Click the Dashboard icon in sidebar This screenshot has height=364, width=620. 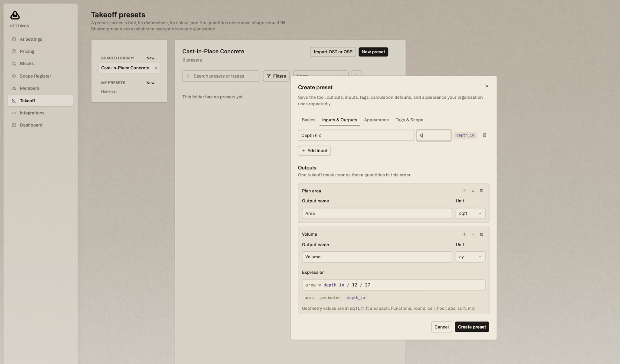click(14, 125)
